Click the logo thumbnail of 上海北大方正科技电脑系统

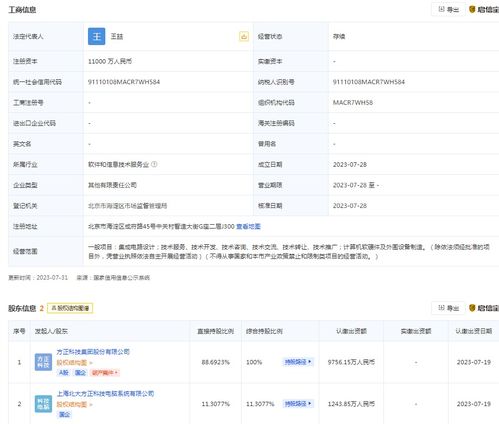[x=43, y=404]
